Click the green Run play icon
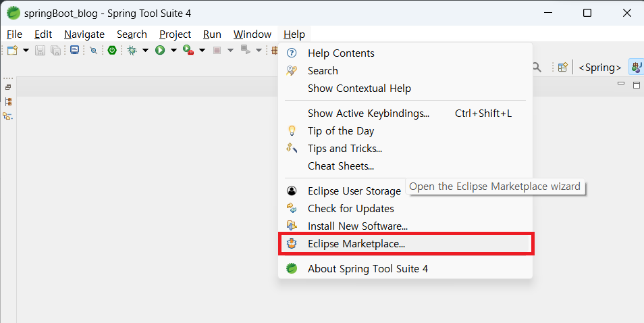 pyautogui.click(x=160, y=50)
